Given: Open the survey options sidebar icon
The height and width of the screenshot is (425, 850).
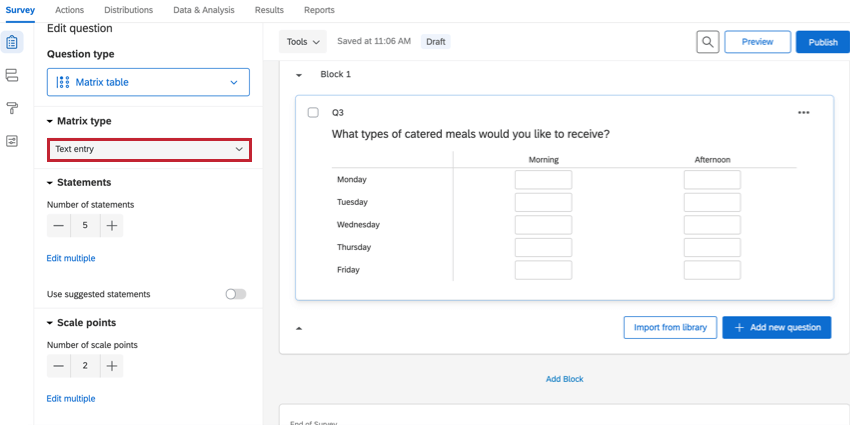Looking at the screenshot, I should (12, 141).
